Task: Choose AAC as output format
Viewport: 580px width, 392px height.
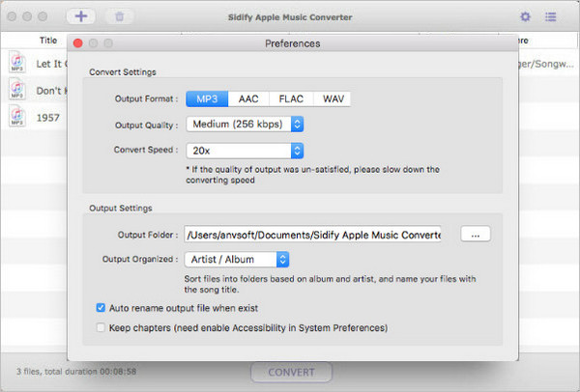Action: (x=248, y=99)
